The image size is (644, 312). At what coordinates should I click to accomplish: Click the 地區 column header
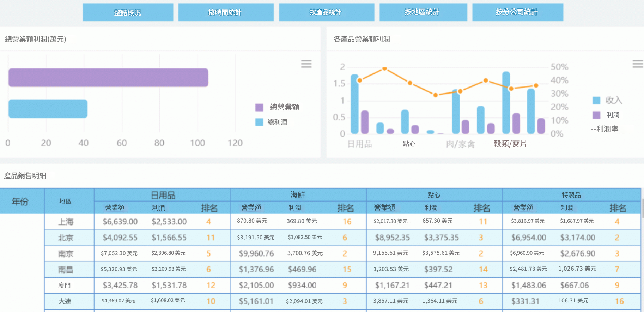[66, 201]
